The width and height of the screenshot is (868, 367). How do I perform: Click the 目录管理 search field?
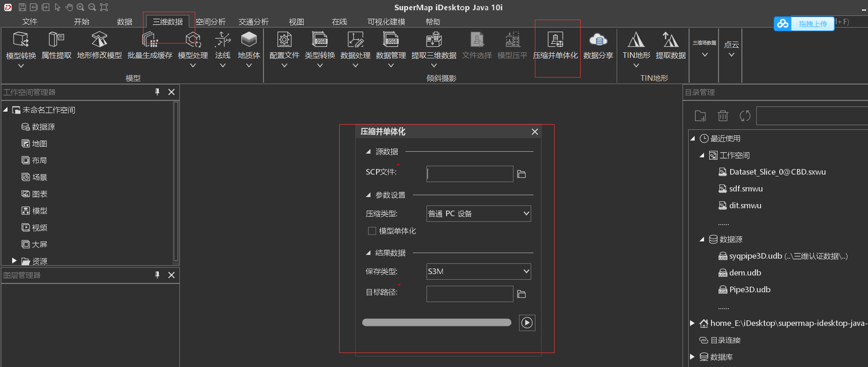coord(812,116)
